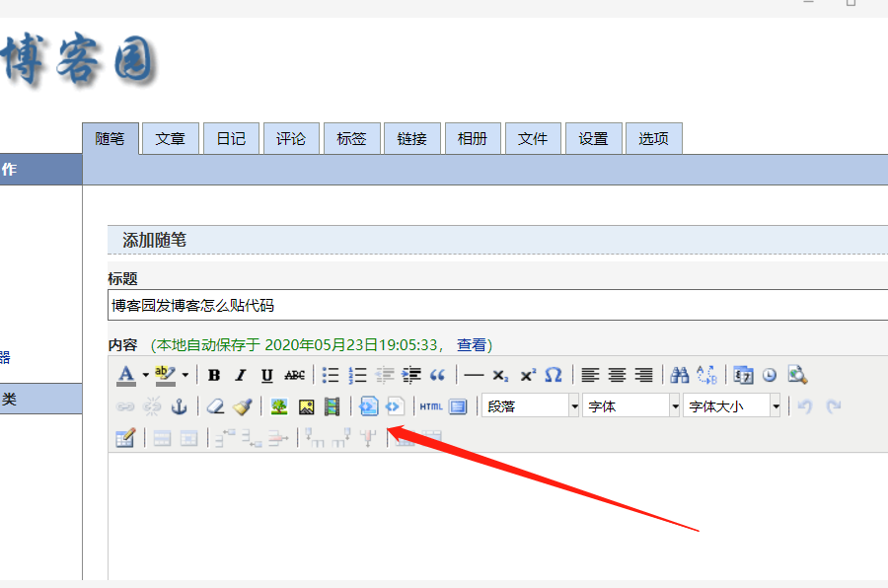
Task: Open the find and replace A-to-B icon
Action: [706, 375]
